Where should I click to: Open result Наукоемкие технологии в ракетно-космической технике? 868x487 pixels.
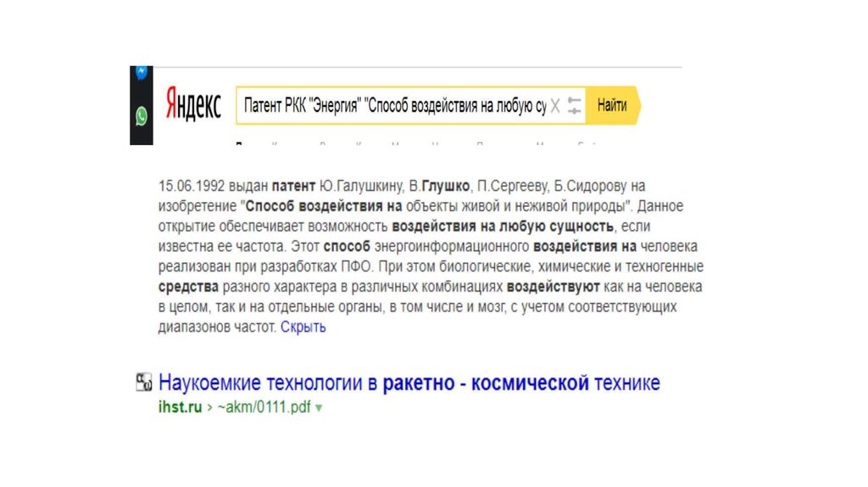(x=409, y=383)
